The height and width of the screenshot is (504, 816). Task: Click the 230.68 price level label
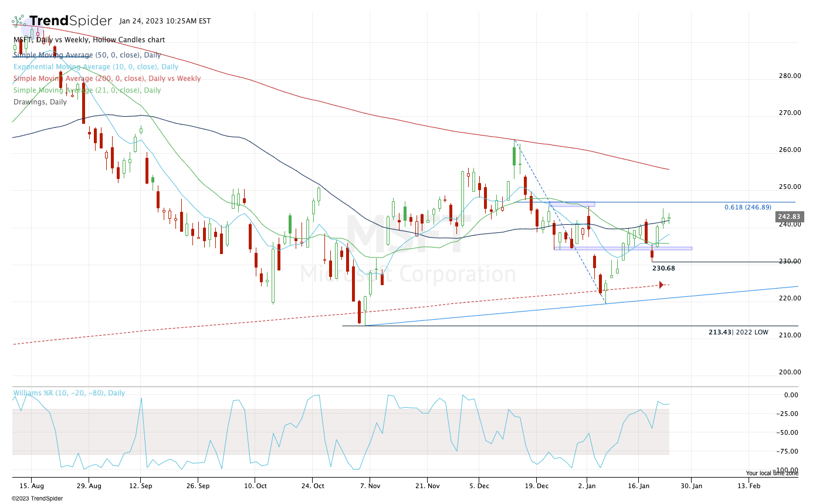click(663, 268)
